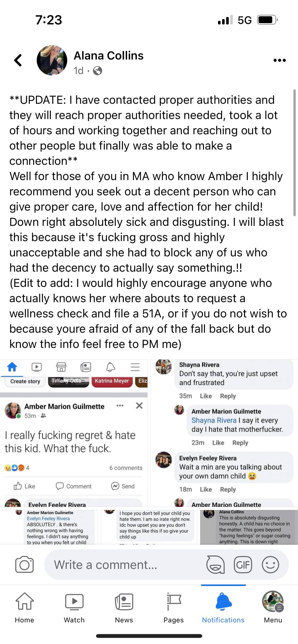Click the post scrollbar on right edge
Image resolution: width=298 pixels, height=644 pixels.
tap(294, 153)
